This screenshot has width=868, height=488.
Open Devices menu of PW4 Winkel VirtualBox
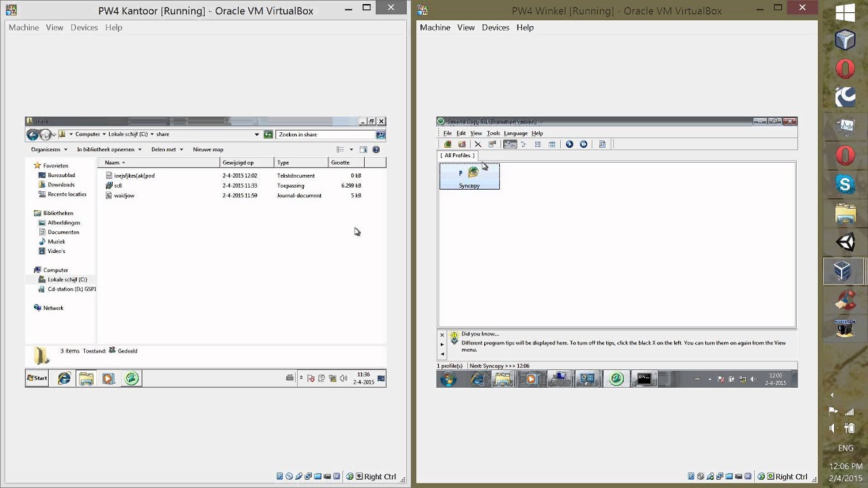[x=495, y=27]
